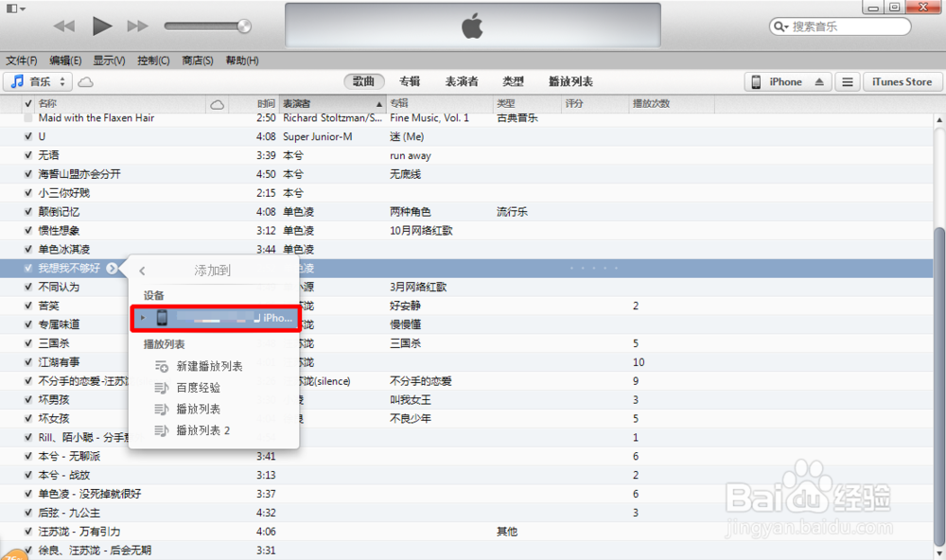Click the next track fast-forward button
The width and height of the screenshot is (946, 560).
[x=137, y=26]
